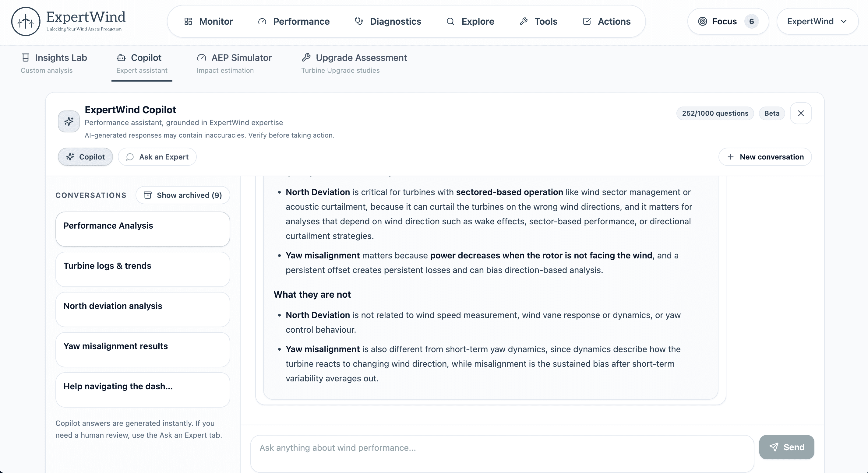868x473 pixels.
Task: Switch to Ask an Expert mode
Action: 157,156
